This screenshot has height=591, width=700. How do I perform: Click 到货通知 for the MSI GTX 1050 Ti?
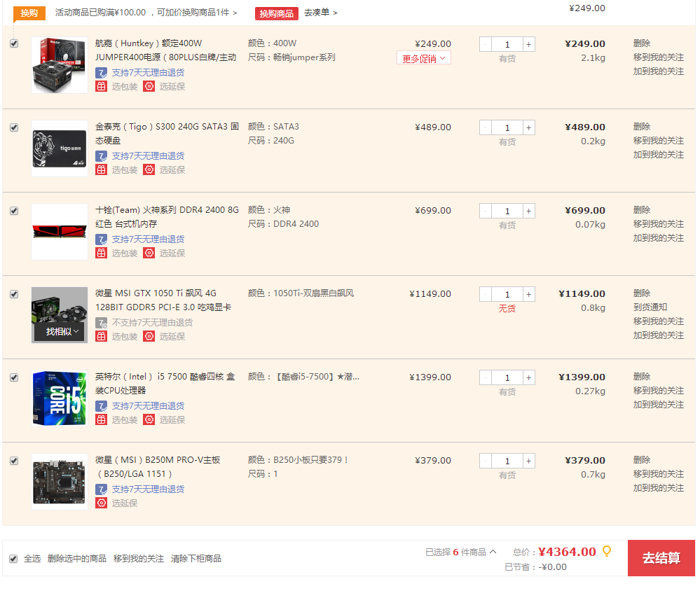click(x=650, y=307)
